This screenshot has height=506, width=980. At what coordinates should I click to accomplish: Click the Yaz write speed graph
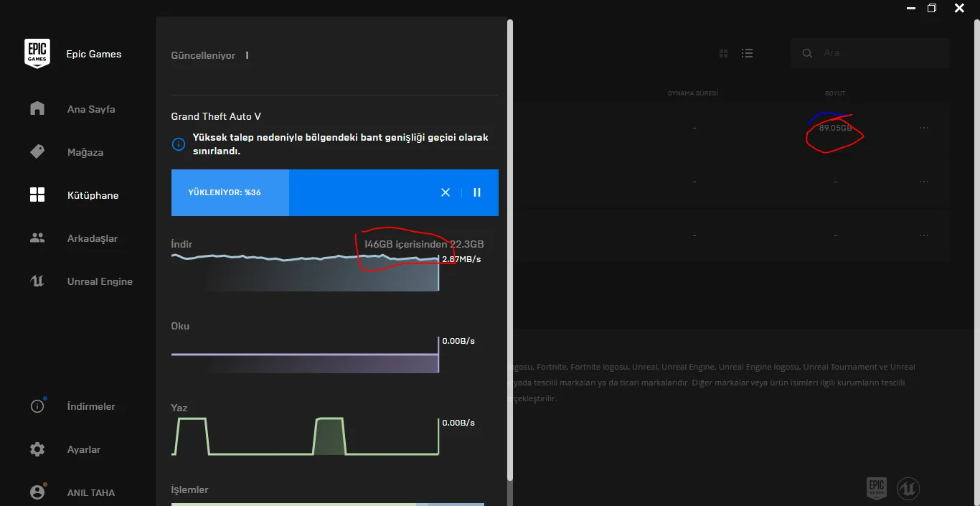[x=305, y=436]
